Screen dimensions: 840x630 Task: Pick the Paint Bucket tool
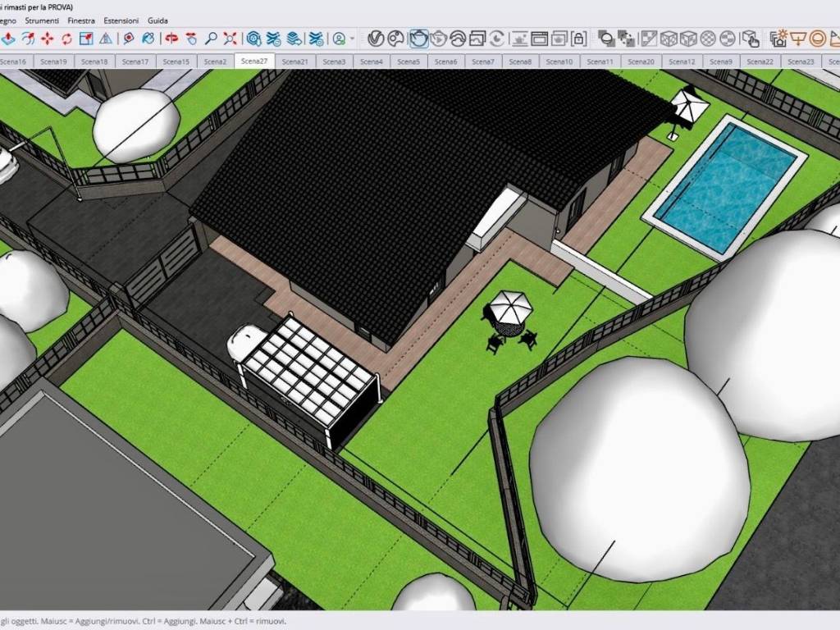pyautogui.click(x=148, y=39)
